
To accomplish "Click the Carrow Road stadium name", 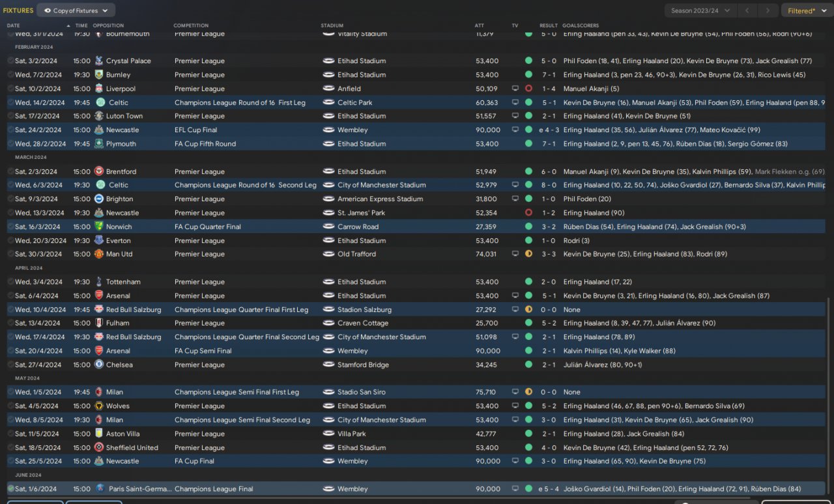I will point(358,227).
